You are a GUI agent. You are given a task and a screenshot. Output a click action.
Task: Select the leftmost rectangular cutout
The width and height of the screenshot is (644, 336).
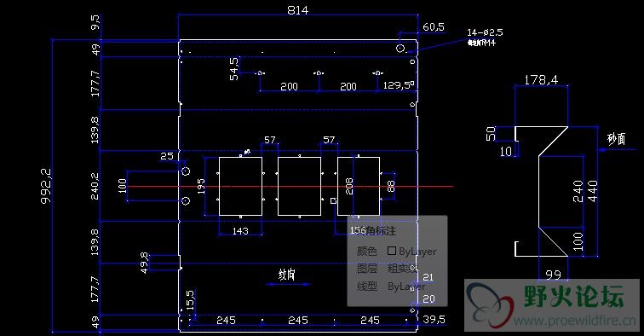click(240, 186)
